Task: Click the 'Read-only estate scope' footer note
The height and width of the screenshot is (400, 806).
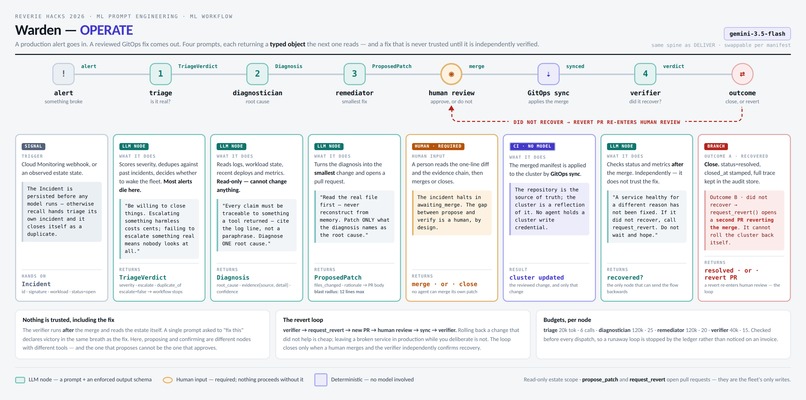Action: (x=657, y=380)
